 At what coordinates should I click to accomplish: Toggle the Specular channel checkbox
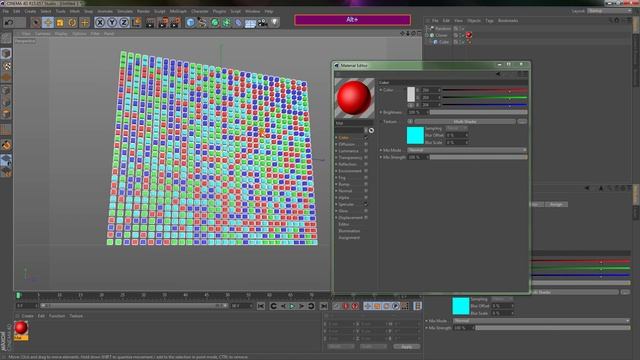[366, 204]
